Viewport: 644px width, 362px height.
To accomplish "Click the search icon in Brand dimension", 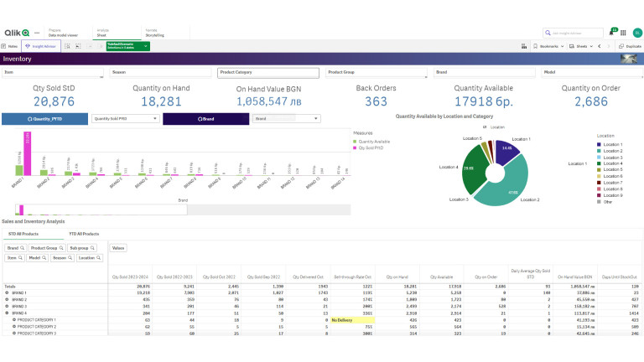I will point(22,248).
